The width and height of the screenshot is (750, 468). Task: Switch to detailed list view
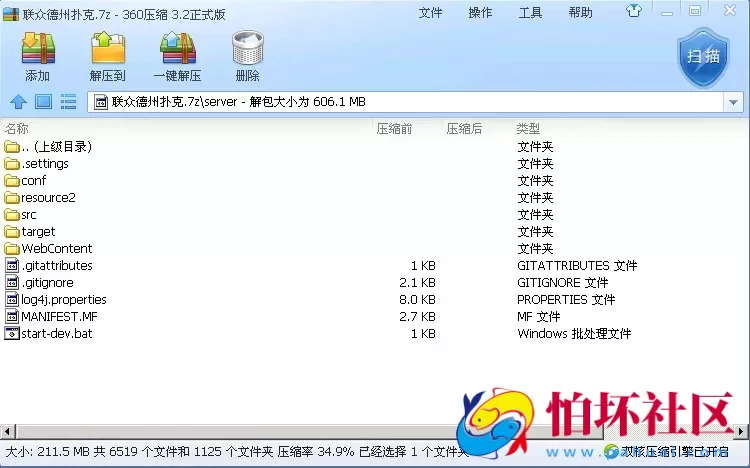click(x=68, y=101)
